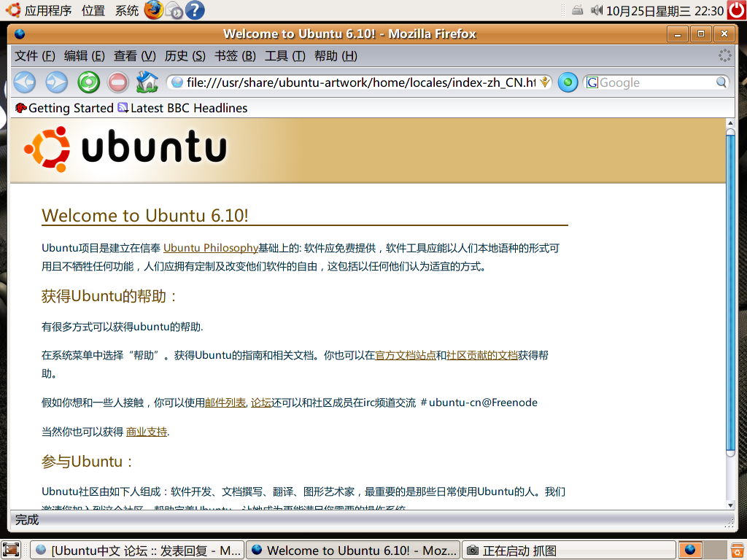
Task: Click the Ubuntu logo banner image
Action: click(x=125, y=149)
